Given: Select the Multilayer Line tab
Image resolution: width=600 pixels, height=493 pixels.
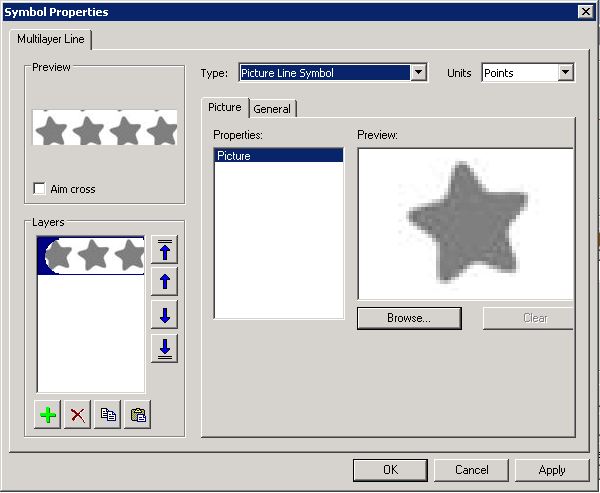Looking at the screenshot, I should [x=51, y=39].
